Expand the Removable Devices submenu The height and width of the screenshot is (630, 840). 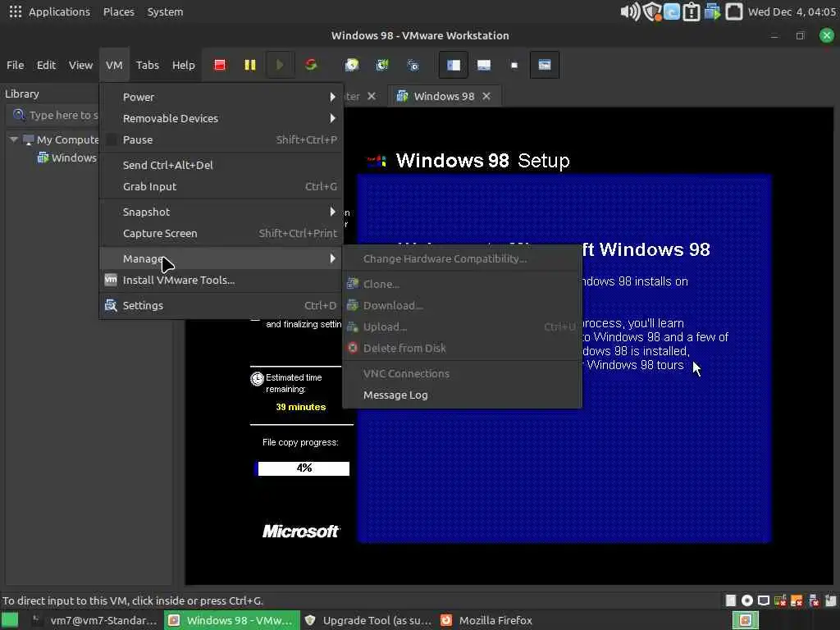[333, 118]
